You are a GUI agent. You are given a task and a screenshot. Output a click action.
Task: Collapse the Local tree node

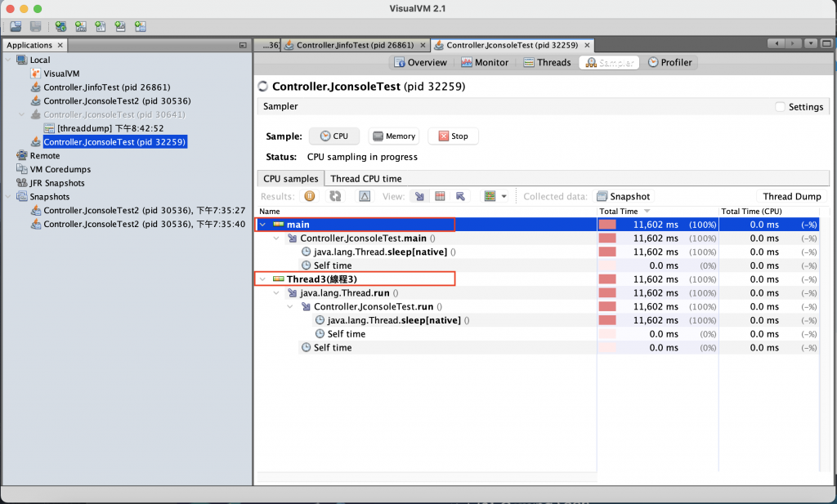(8, 60)
